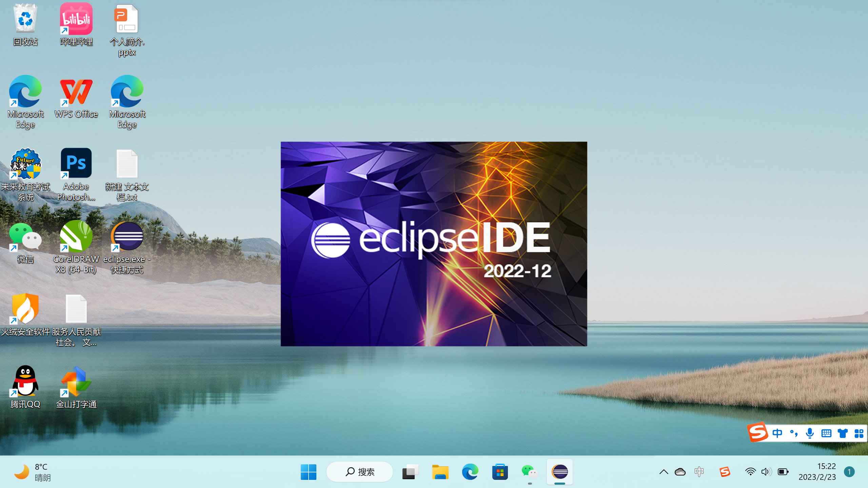Open Microsoft Store from the taskbar
This screenshot has height=488, width=868.
pyautogui.click(x=500, y=472)
